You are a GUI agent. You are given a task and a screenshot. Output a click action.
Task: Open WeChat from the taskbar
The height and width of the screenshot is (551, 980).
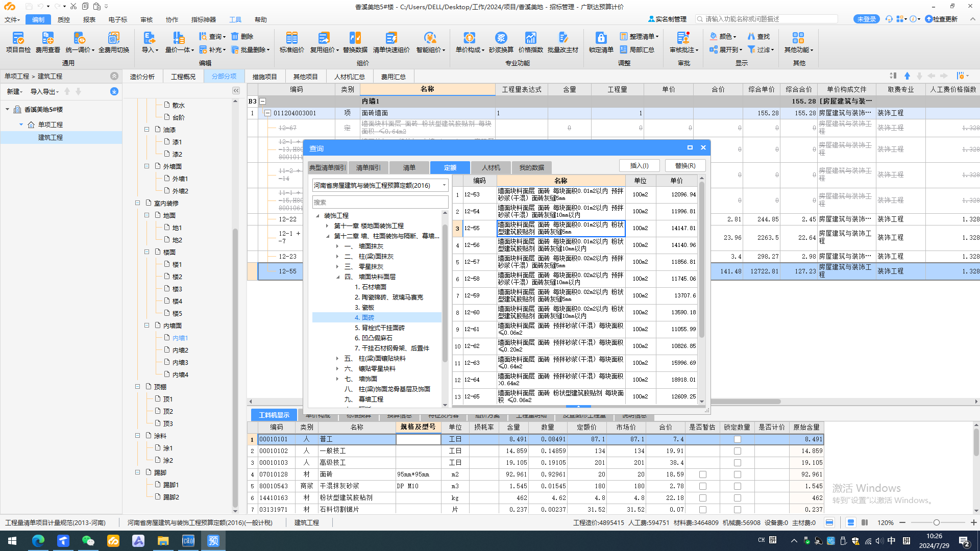tap(88, 541)
